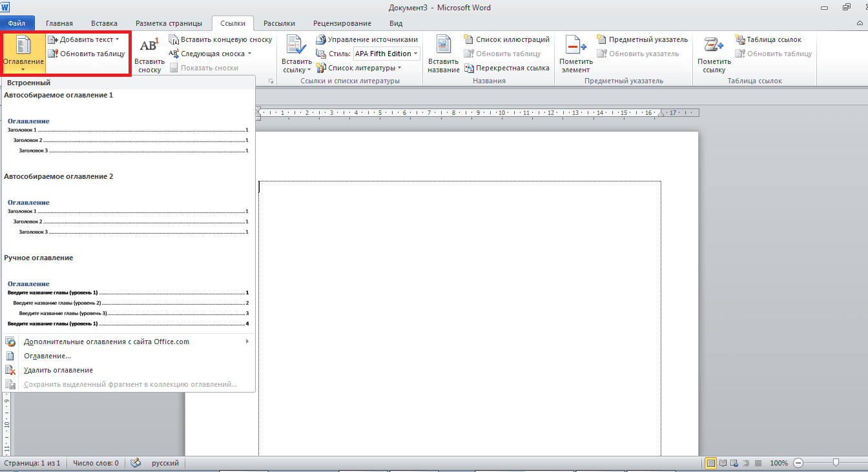Click Число слов: 0 in status bar
This screenshot has height=472, width=868.
point(96,463)
